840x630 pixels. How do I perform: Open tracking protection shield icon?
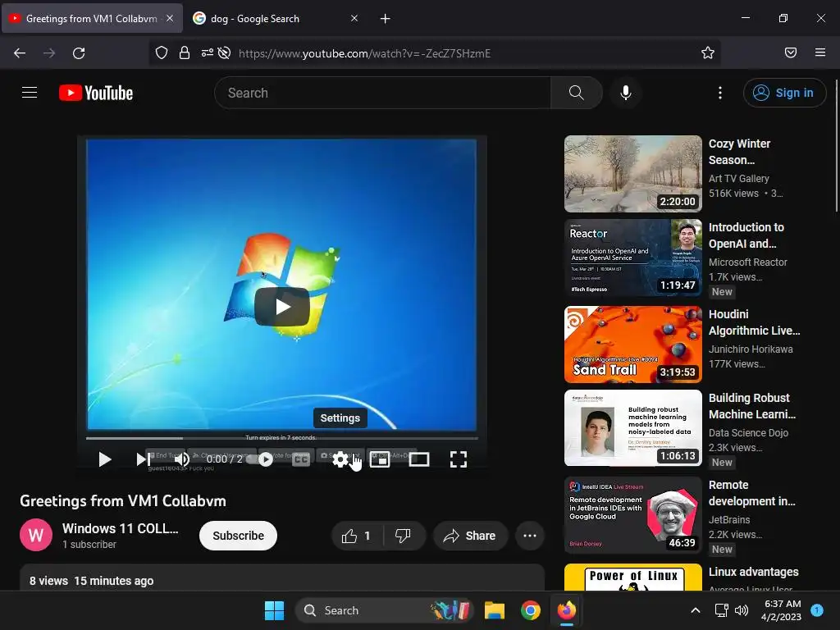(162, 52)
